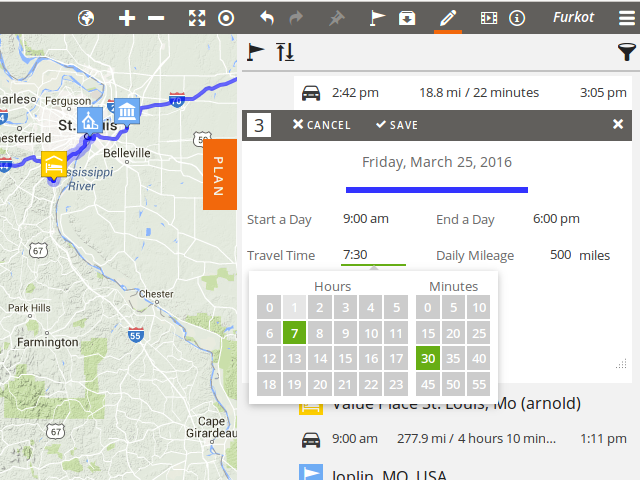The image size is (640, 480).
Task: Click the funnel filter icon
Action: 626,52
